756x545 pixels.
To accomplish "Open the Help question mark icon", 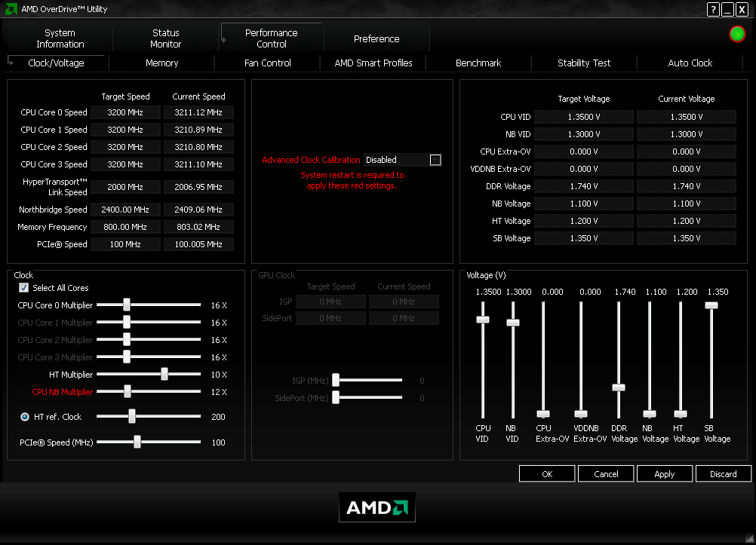I will click(x=713, y=9).
